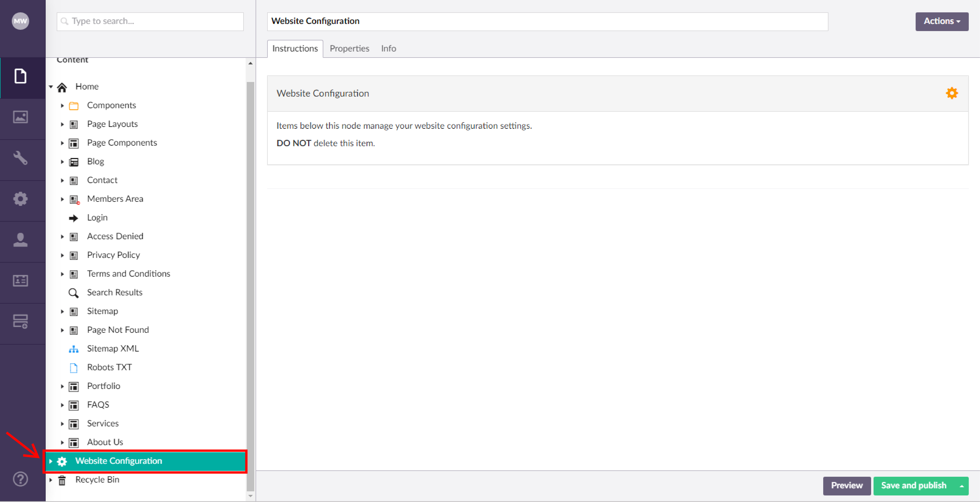
Task: Click the tree scrollbar down arrow
Action: tap(250, 496)
